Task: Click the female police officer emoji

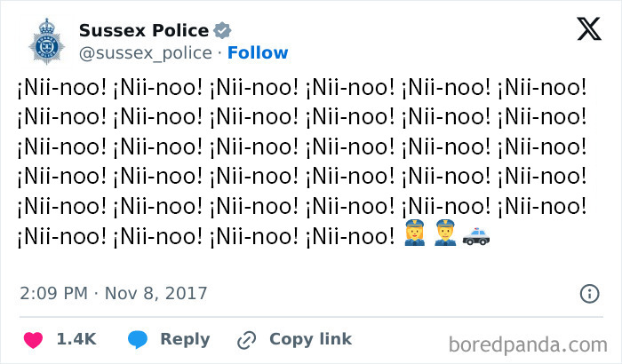Action: (414, 237)
